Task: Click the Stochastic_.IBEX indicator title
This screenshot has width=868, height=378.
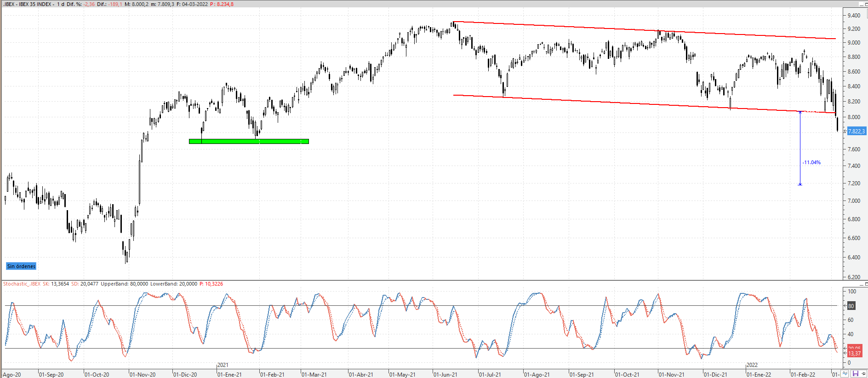Action: [22, 284]
